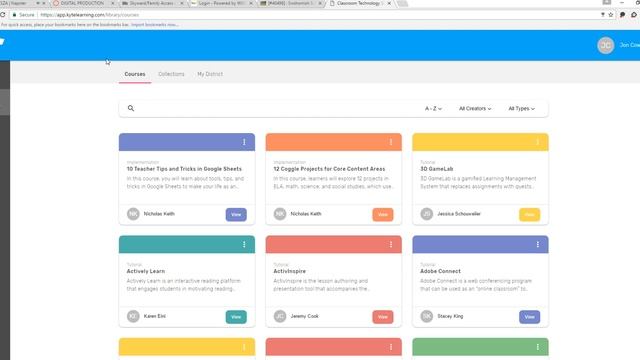Open the All Creators filter dropdown
Viewport: 640px width, 360px height.
pos(475,109)
